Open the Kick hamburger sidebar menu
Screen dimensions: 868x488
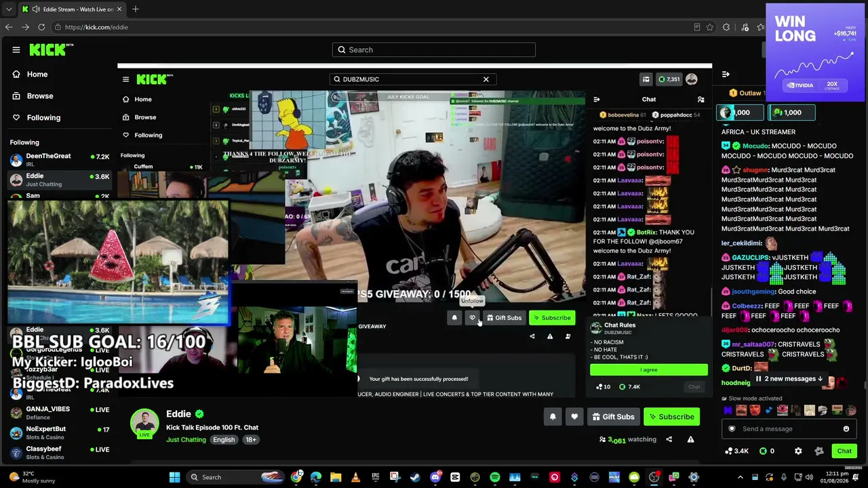click(16, 49)
